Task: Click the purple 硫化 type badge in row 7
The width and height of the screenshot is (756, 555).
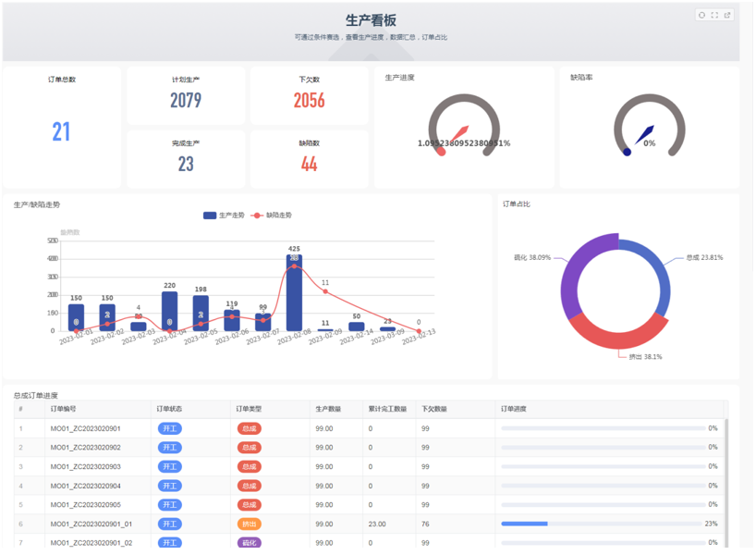Action: 250,543
